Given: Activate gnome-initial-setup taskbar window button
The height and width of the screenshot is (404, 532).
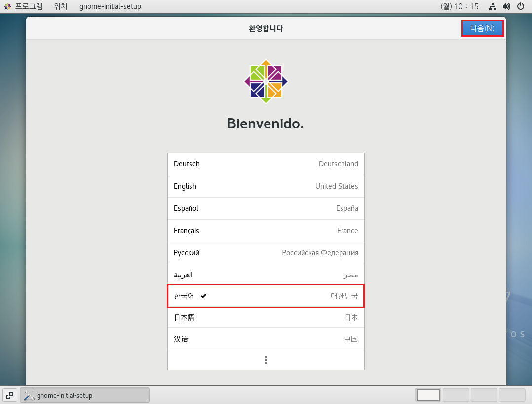Looking at the screenshot, I should click(x=84, y=395).
